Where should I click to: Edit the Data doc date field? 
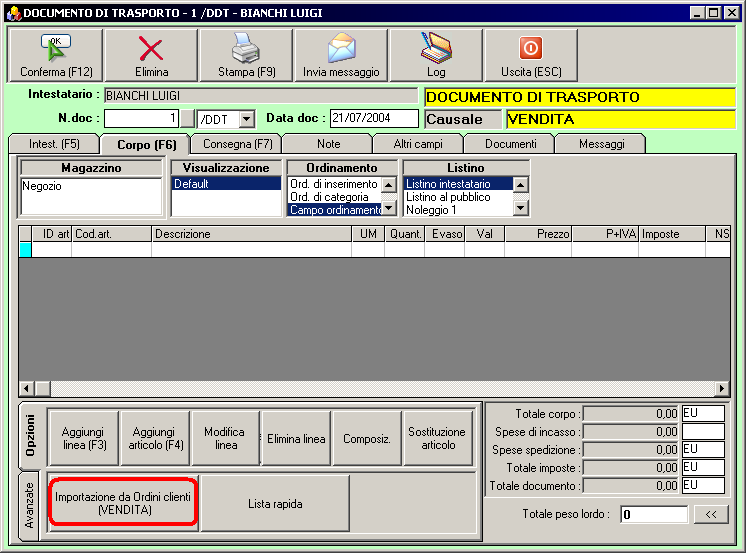point(374,118)
